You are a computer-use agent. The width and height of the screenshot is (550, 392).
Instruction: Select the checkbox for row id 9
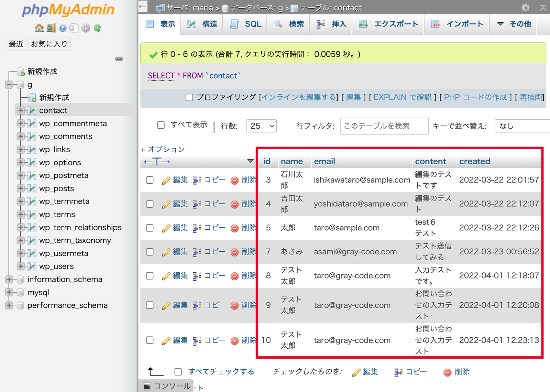150,305
